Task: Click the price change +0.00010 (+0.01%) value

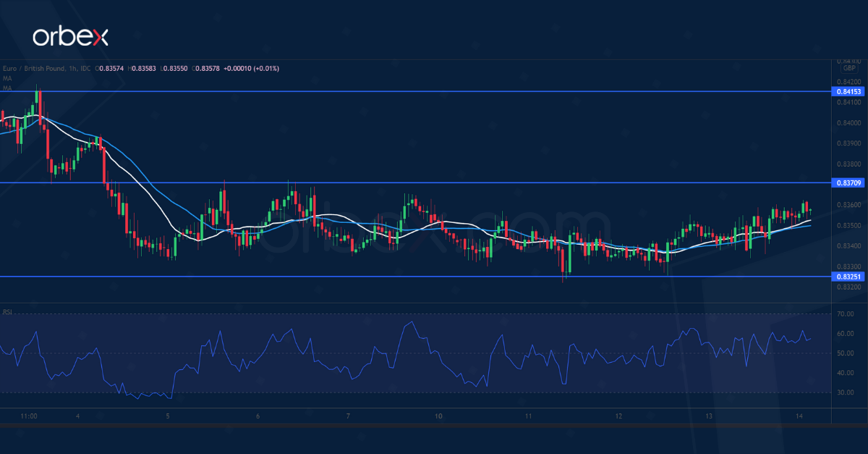Action: coord(250,68)
